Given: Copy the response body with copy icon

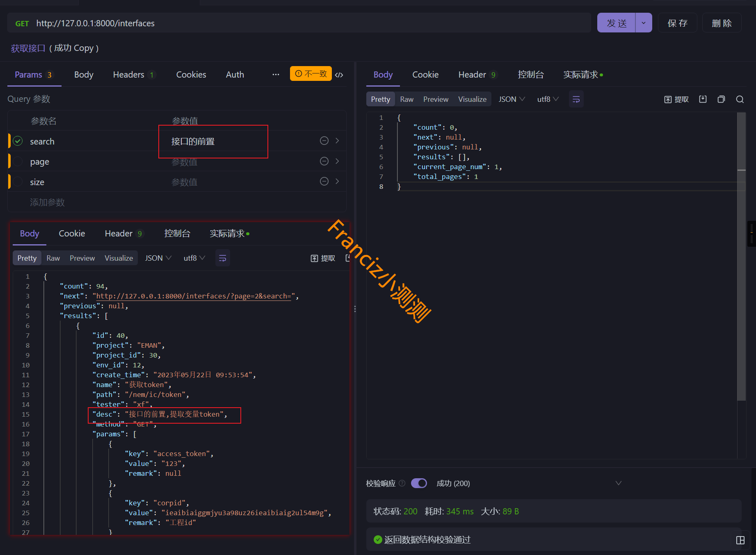Looking at the screenshot, I should 721,99.
